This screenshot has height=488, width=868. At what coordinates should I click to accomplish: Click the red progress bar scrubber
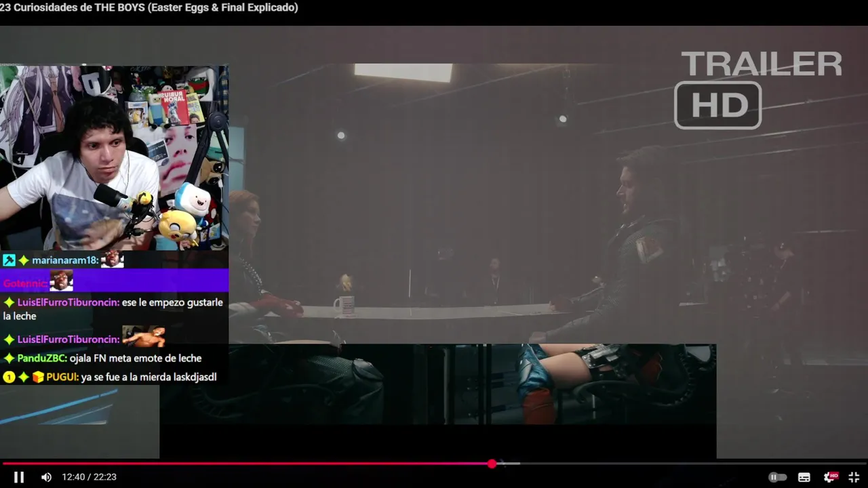pos(492,464)
